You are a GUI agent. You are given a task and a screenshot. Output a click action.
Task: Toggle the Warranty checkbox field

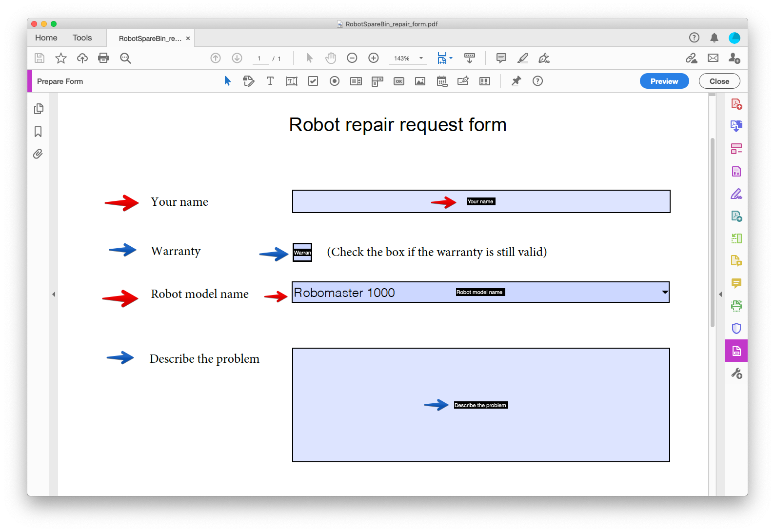(302, 252)
